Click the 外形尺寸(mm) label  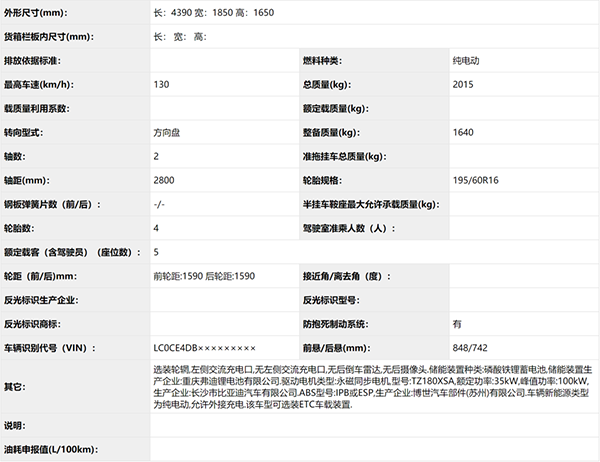pyautogui.click(x=36, y=13)
